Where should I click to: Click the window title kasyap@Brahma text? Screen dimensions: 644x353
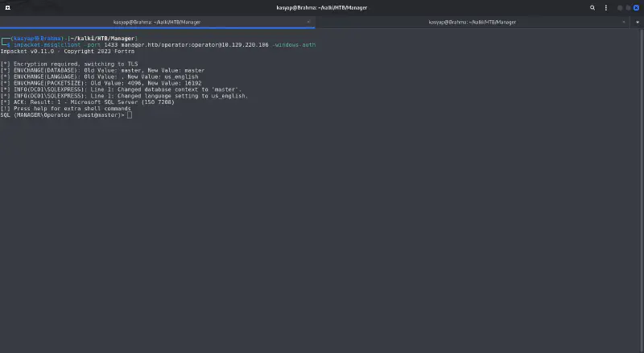point(321,7)
